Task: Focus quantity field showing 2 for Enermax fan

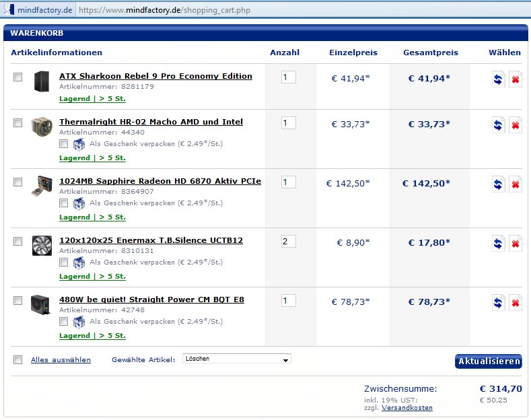Action: [x=289, y=241]
